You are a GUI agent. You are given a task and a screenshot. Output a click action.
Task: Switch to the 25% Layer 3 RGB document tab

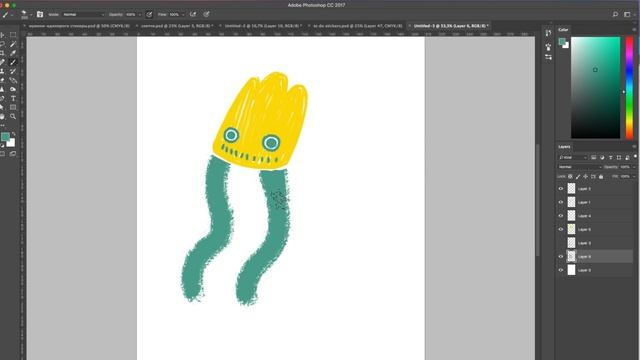tap(177, 26)
